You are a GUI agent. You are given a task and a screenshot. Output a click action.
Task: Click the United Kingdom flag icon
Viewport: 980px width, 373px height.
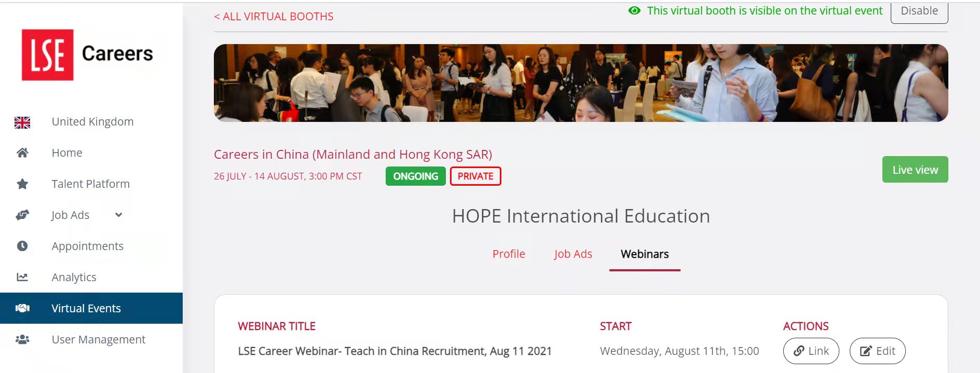(x=22, y=122)
